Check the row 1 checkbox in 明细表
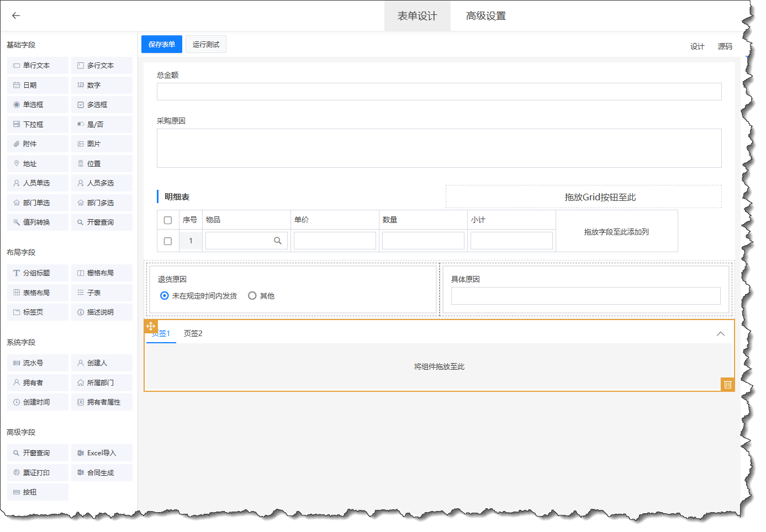The image size is (766, 532). (168, 241)
